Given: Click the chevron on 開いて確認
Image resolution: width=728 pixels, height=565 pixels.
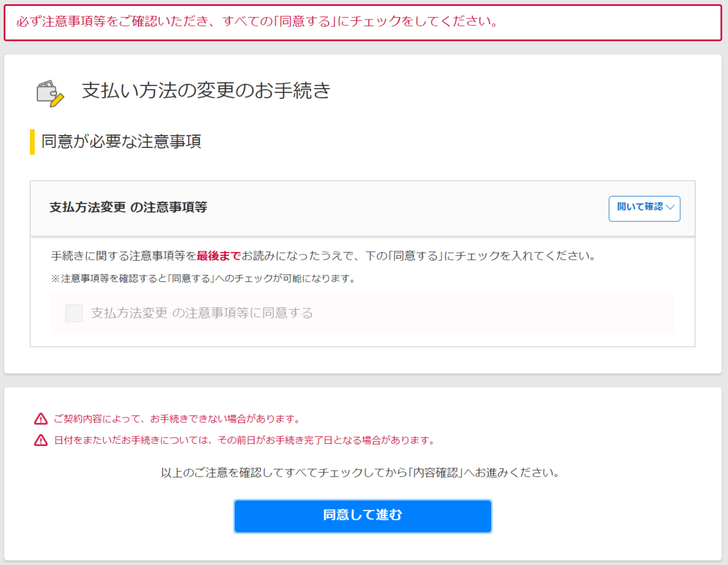Looking at the screenshot, I should click(x=671, y=208).
